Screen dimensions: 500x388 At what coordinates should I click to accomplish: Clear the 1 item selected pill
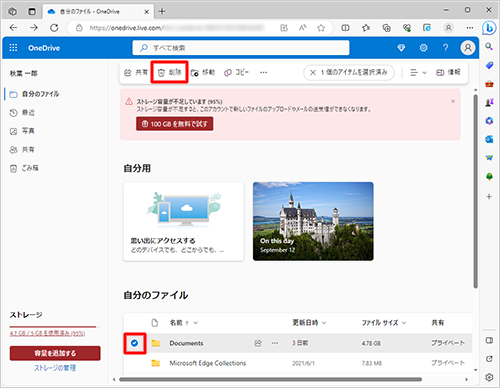(349, 72)
